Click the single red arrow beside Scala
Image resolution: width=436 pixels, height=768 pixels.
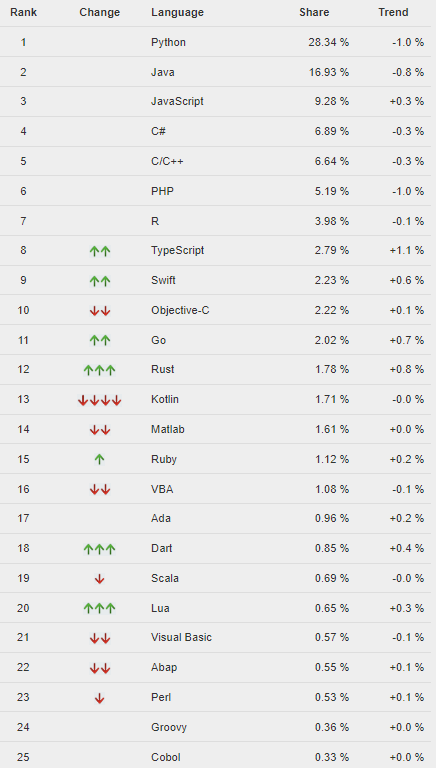[x=99, y=579]
